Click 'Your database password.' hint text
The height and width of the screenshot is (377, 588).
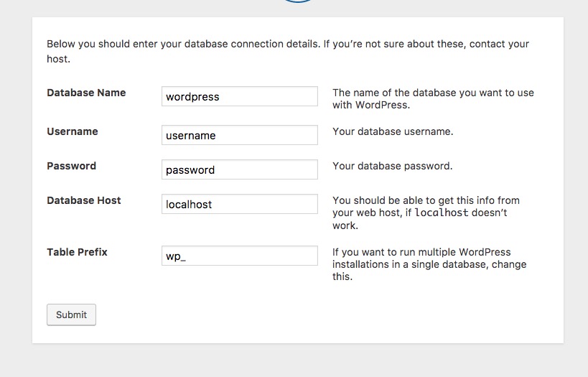coord(392,166)
